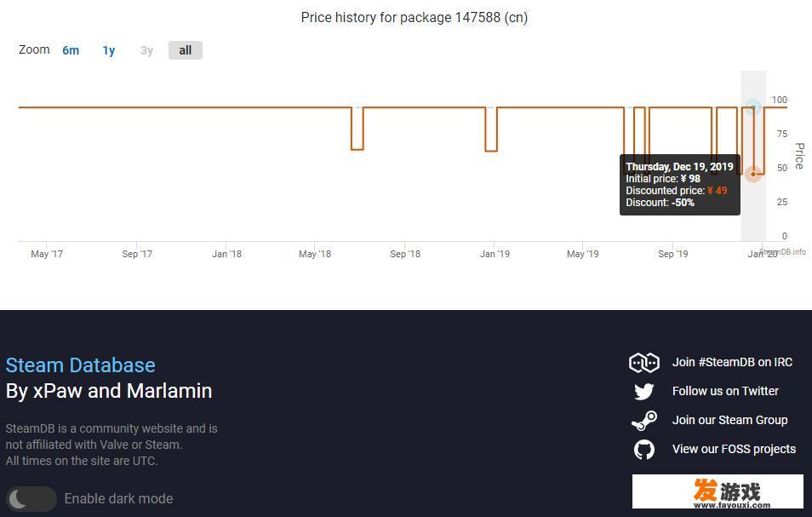The height and width of the screenshot is (517, 812).
Task: Click the SteamDB.info chart credit
Action: (783, 252)
